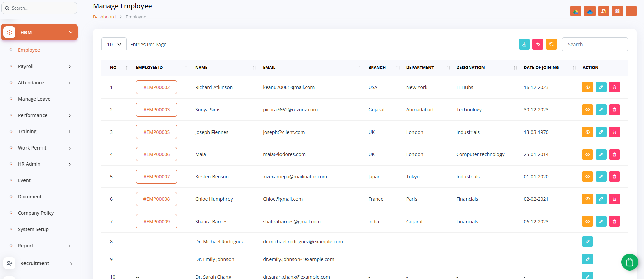
Task: Edit Sonya Sims using the pencil icon
Action: point(601,110)
